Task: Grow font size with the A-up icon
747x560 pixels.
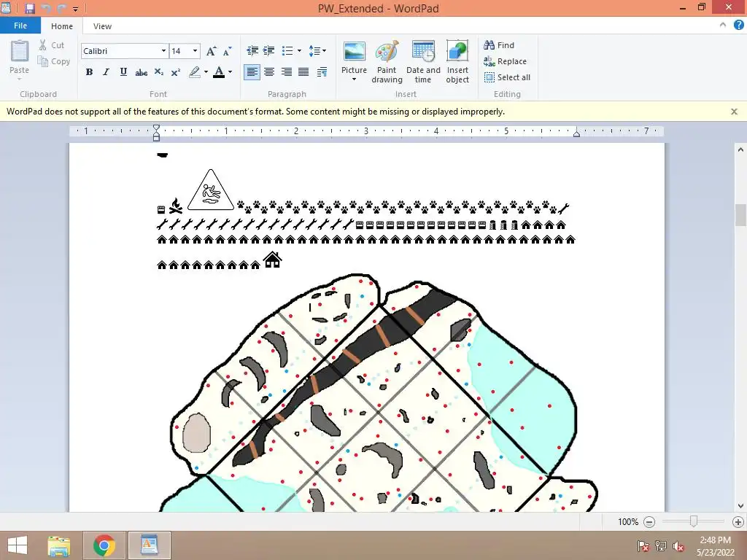Action: click(x=211, y=51)
